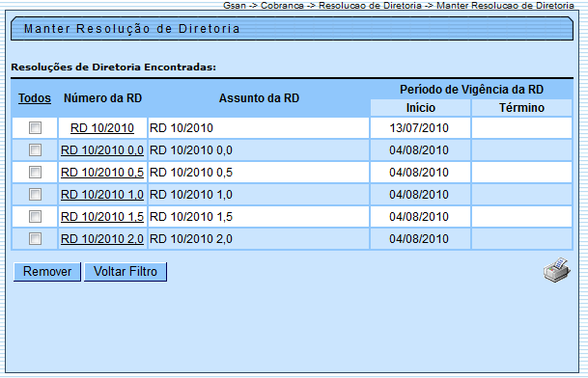The width and height of the screenshot is (588, 378).
Task: Click the subject text RD 10/2010 1,5
Action: point(191,217)
